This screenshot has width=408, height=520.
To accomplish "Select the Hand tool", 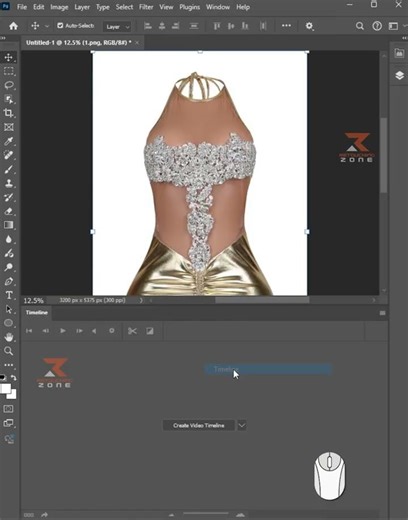I will tap(9, 337).
